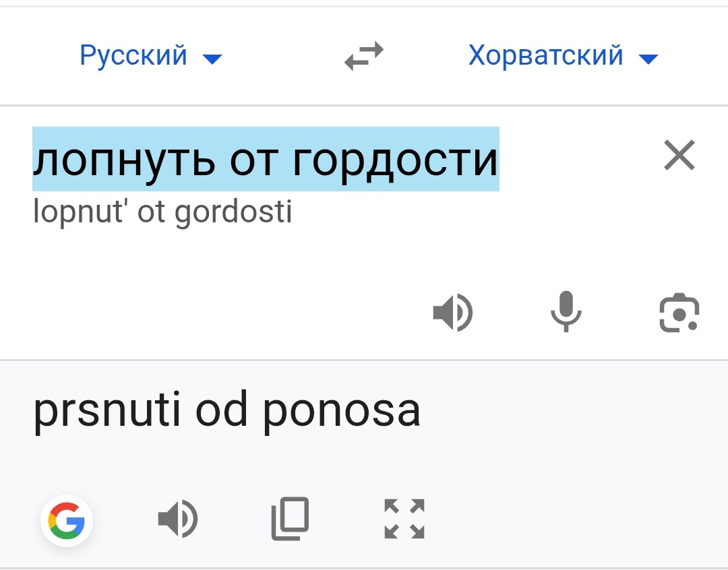Click the highlighted source text field
This screenshot has height=570, width=728.
point(266,159)
